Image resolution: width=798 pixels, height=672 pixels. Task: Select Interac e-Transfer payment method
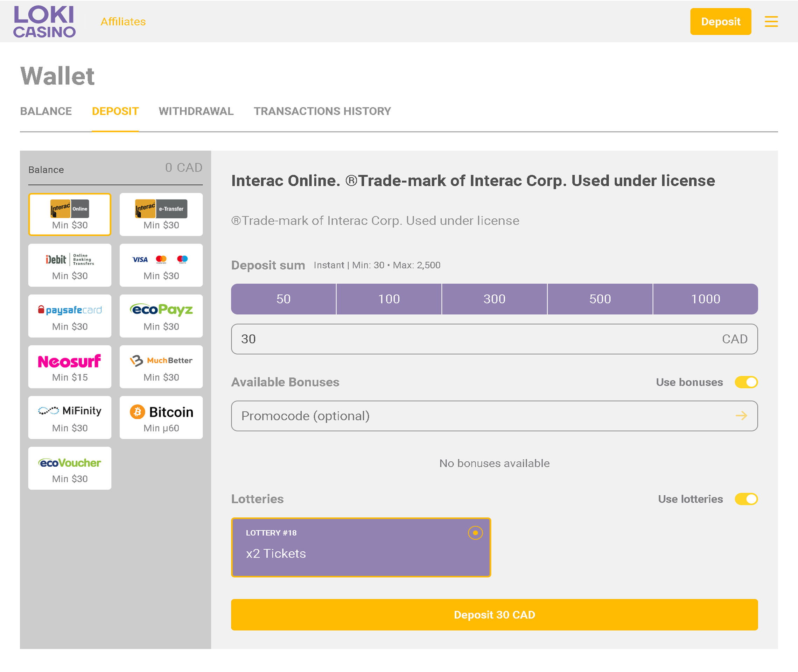click(x=161, y=214)
